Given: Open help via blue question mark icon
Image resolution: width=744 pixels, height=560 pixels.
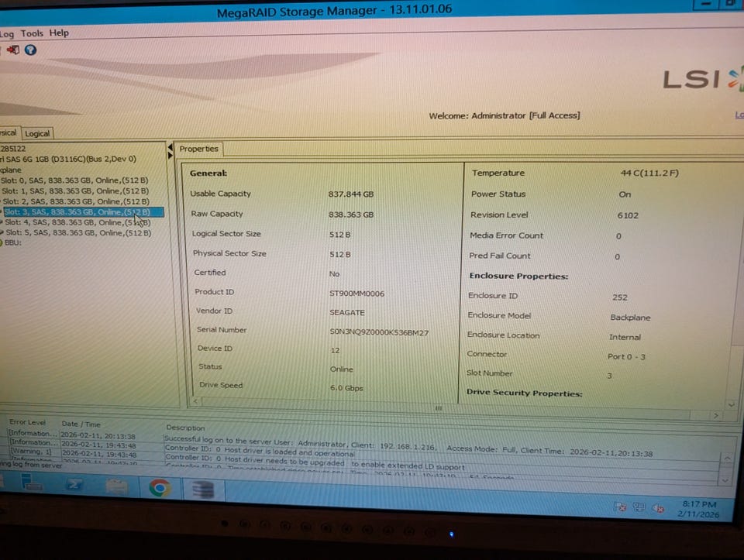Looking at the screenshot, I should tap(30, 50).
